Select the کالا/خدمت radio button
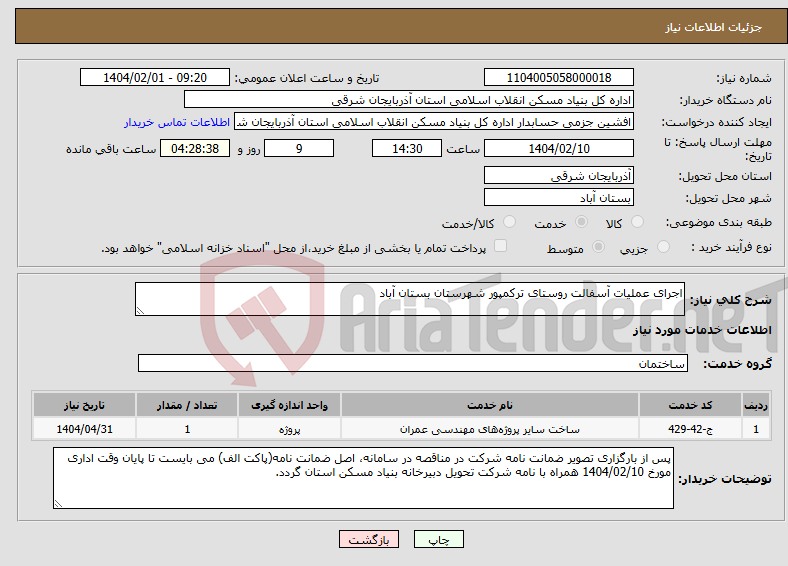788x566 pixels. click(x=510, y=222)
